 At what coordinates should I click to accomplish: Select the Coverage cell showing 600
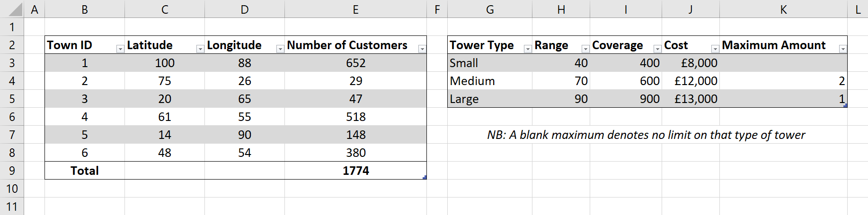click(626, 81)
